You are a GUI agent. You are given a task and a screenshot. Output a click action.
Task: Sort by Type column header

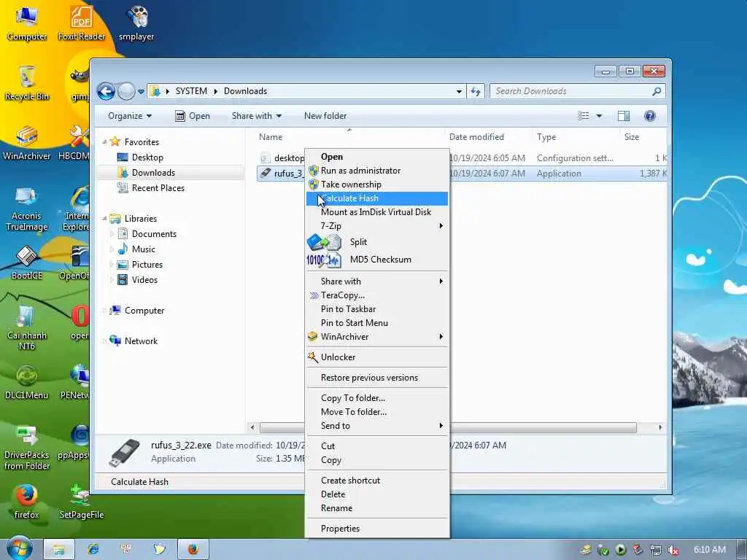click(546, 136)
